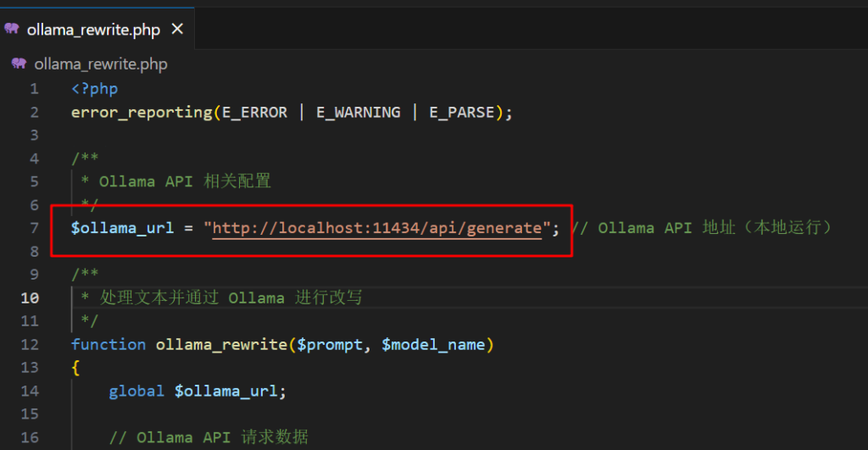Screen dimensions: 868x450
Task: Close the ollama_rewrite.php editor tab
Action: tap(177, 30)
